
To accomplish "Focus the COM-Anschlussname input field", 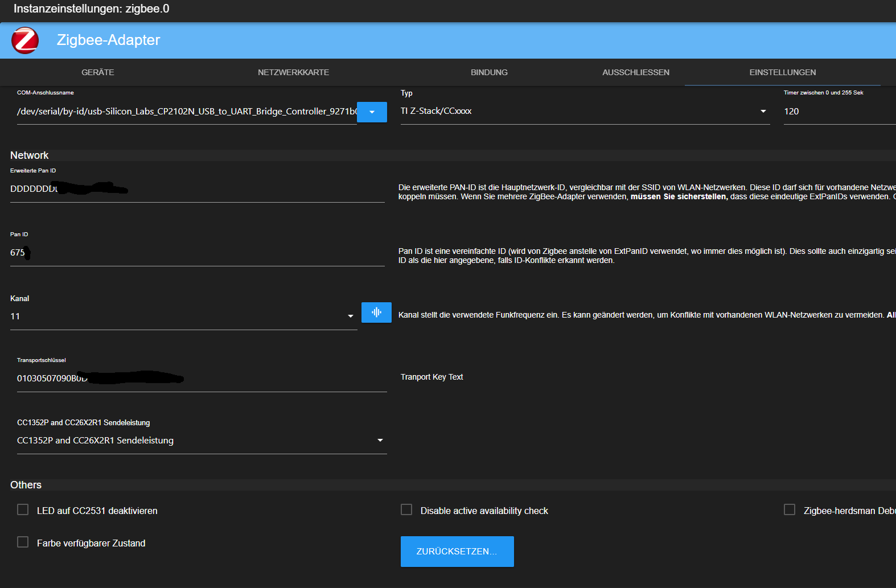I will click(x=187, y=112).
